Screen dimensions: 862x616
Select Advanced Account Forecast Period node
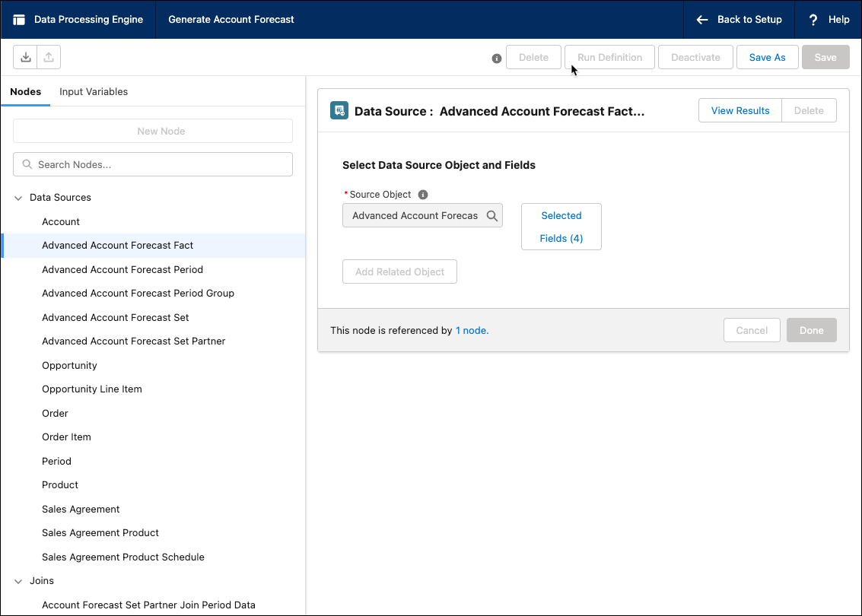point(154,270)
